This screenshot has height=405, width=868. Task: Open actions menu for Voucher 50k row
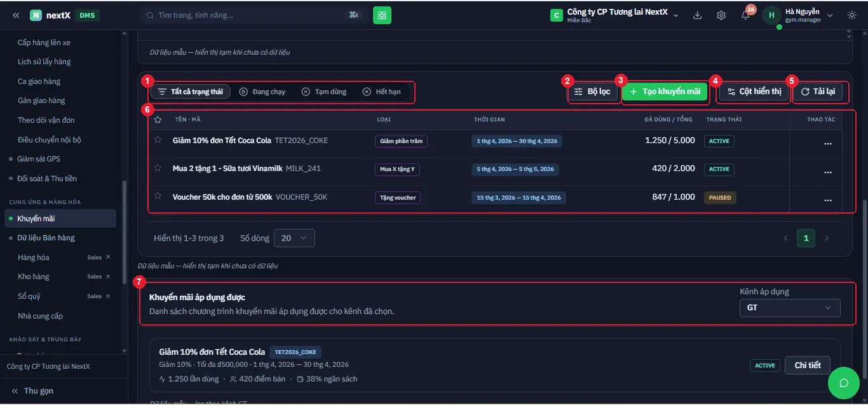[x=827, y=200]
